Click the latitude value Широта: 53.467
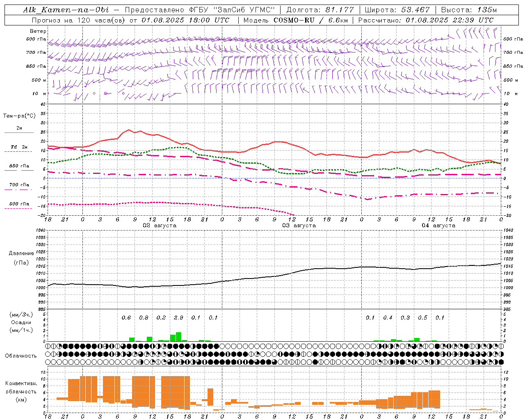This screenshot has width=525, height=420. pyautogui.click(x=397, y=10)
